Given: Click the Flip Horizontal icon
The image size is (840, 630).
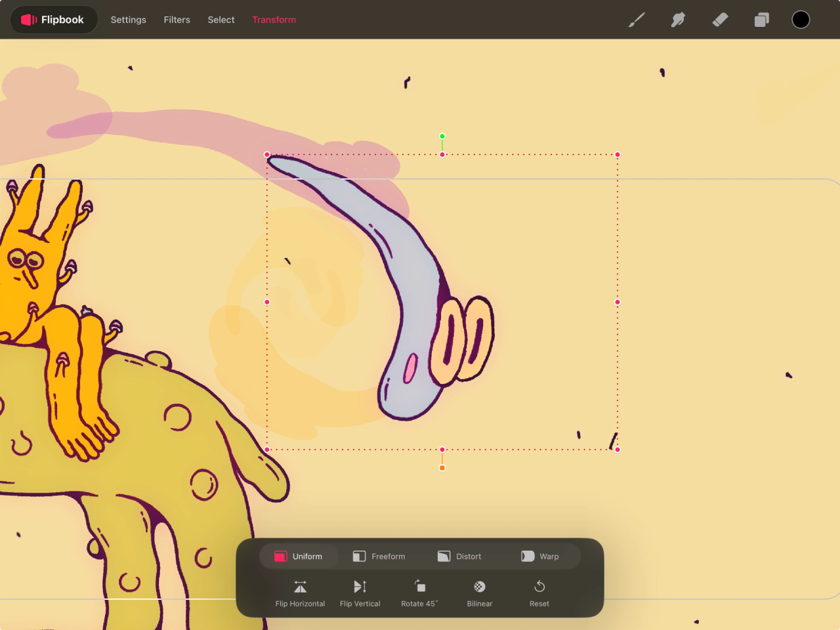Looking at the screenshot, I should (300, 593).
